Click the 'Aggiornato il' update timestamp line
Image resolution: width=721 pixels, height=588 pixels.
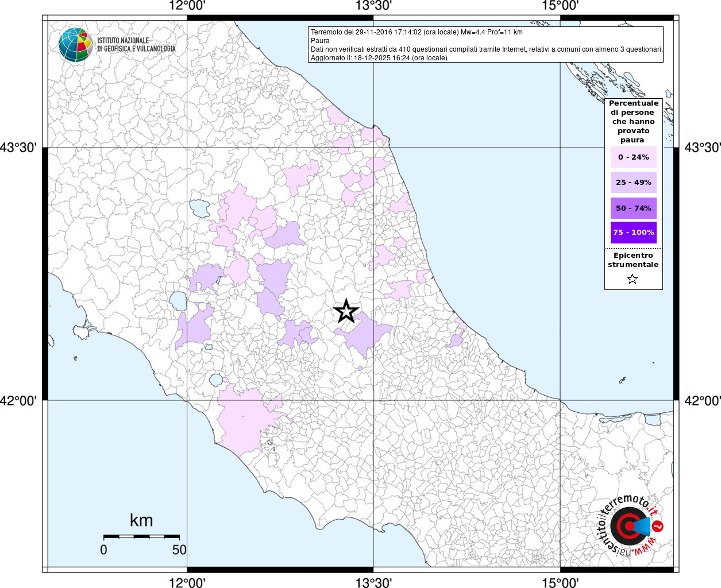[x=379, y=58]
